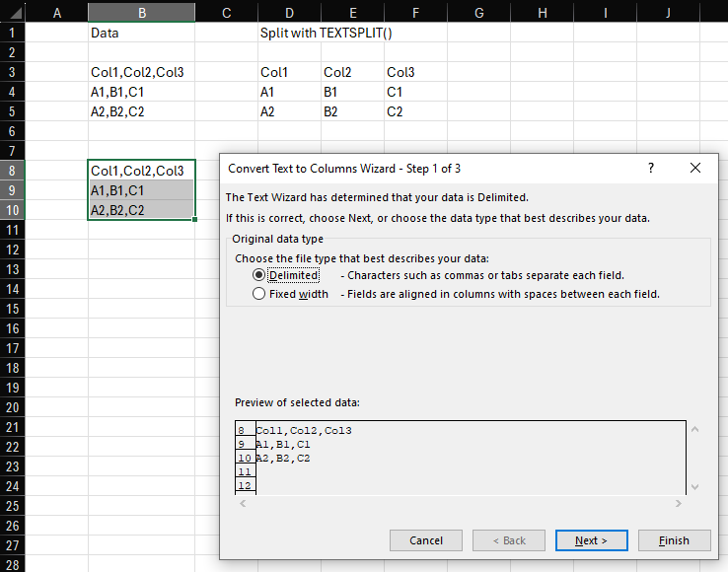Click preview scrollbar down arrow

click(695, 486)
